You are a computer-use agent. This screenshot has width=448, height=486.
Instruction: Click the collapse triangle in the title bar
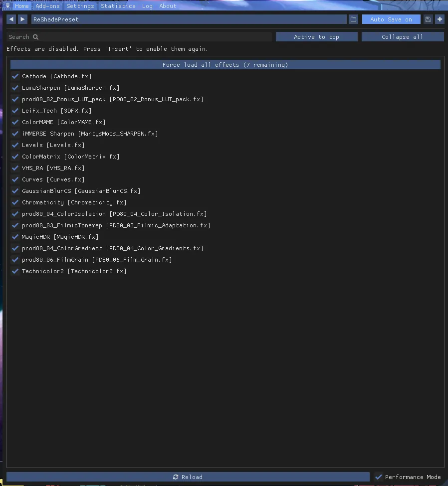(7, 6)
